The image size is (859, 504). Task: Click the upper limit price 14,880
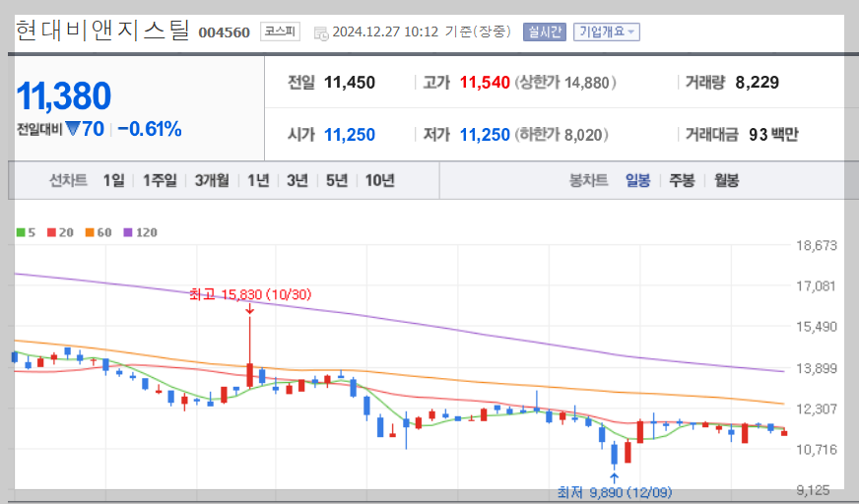(587, 83)
